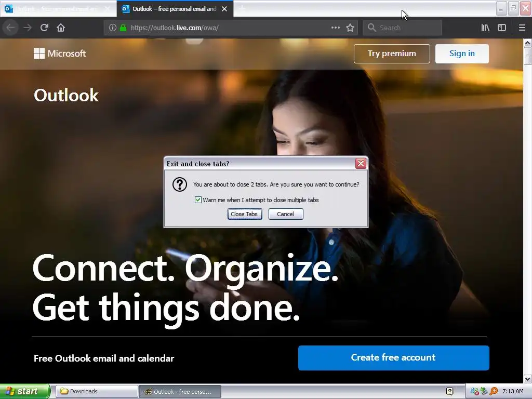Click the question mark dialog icon

pyautogui.click(x=179, y=184)
